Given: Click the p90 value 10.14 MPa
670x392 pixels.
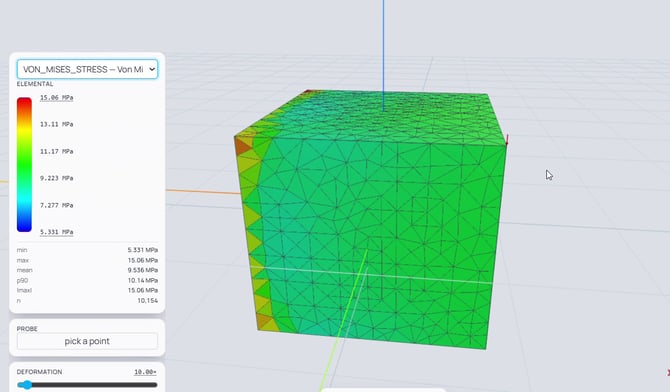Looking at the screenshot, I should [143, 280].
